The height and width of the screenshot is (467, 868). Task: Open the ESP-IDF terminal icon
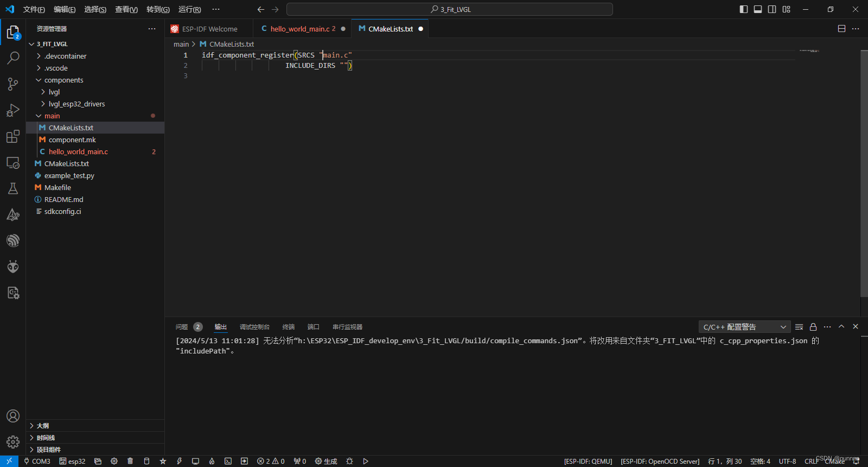[228, 461]
